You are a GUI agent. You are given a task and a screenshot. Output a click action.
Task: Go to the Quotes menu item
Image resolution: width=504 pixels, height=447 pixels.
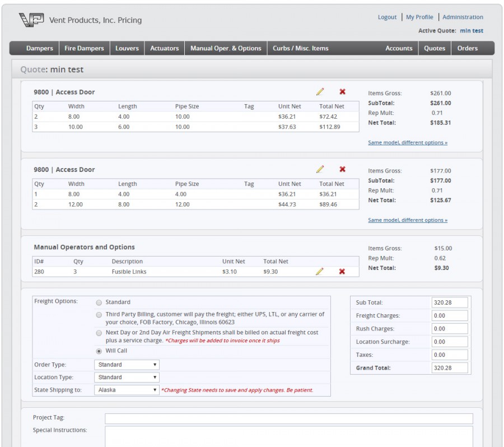click(435, 48)
